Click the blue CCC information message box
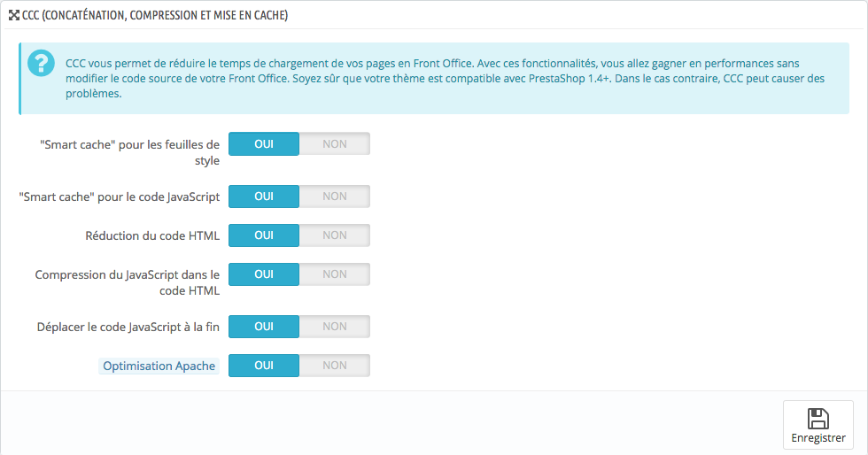868x455 pixels. 434,79
